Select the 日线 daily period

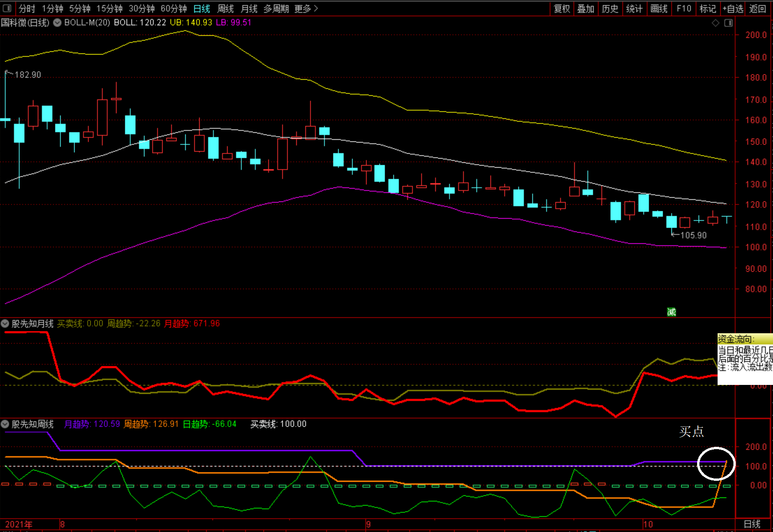pos(202,8)
